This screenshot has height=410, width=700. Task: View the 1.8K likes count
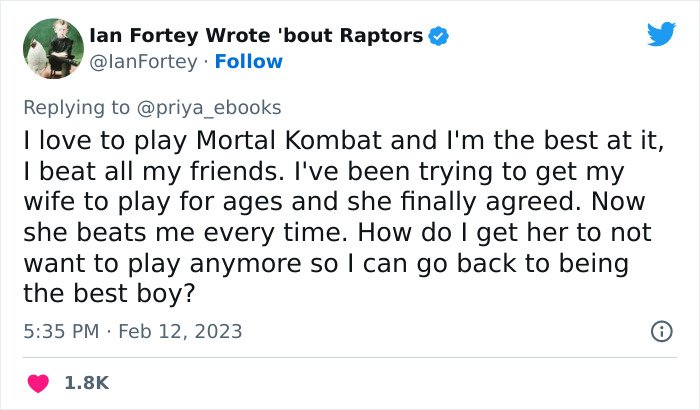tap(88, 382)
